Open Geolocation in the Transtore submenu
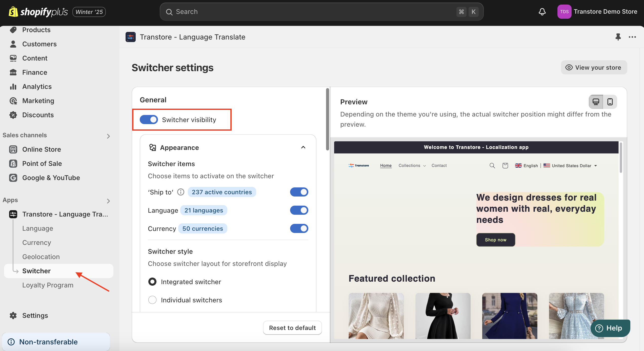Screen dimensions: 644x351 tap(41, 257)
